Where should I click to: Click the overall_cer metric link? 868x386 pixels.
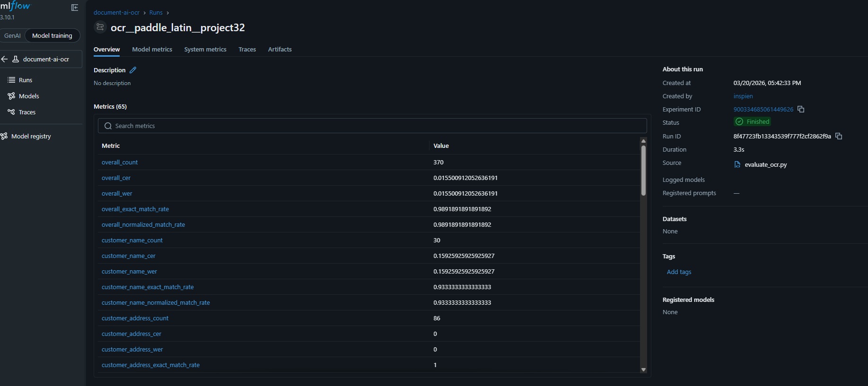116,178
